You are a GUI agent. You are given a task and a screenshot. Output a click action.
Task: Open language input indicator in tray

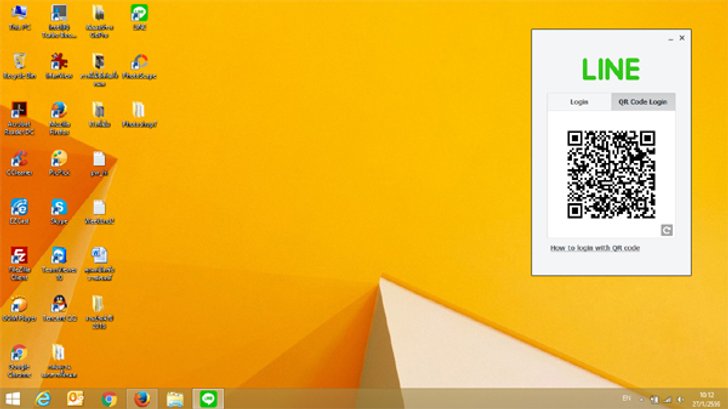tap(626, 398)
